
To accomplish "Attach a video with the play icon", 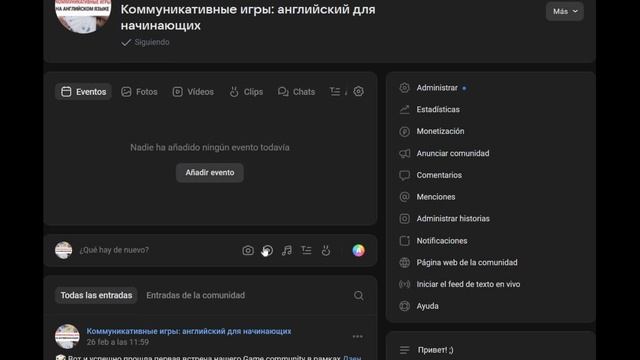I will click(x=267, y=250).
